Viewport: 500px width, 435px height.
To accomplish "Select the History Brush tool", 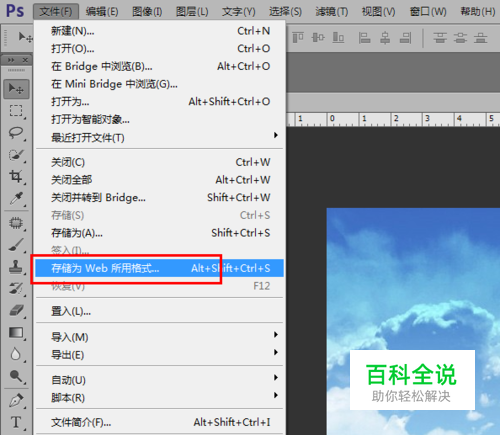I will click(16, 289).
